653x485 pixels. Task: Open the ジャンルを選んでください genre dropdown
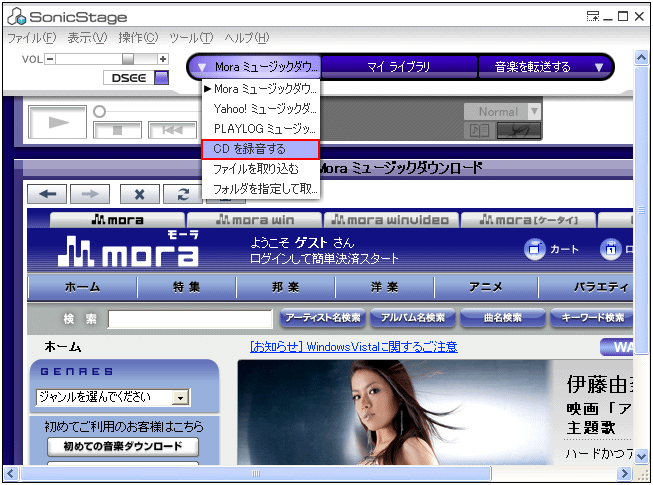(113, 397)
